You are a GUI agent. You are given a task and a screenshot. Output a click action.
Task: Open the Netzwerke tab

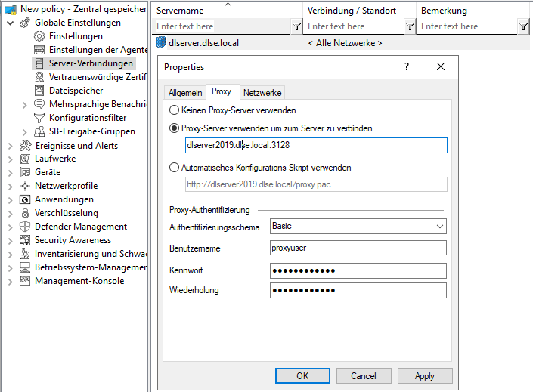click(x=262, y=92)
